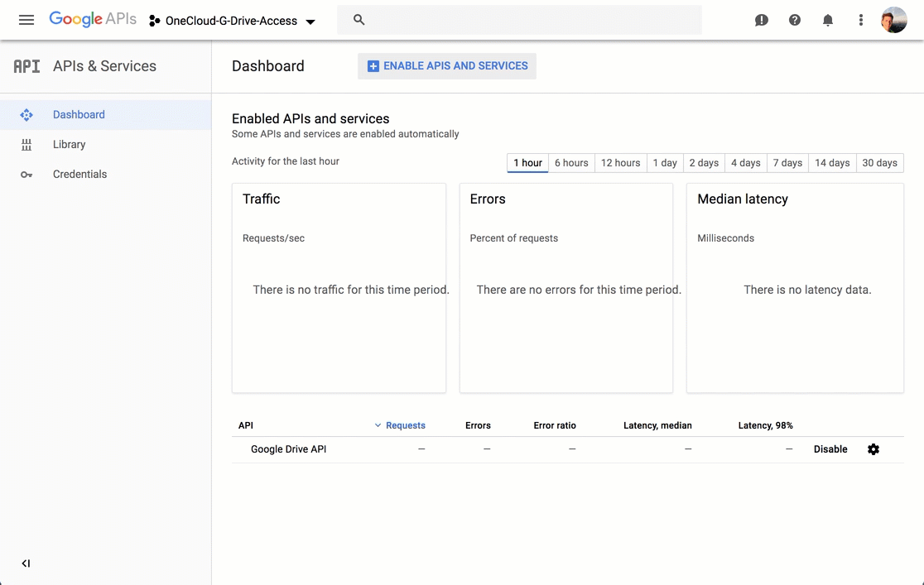This screenshot has height=585, width=924.
Task: Open the notifications bell
Action: [828, 20]
